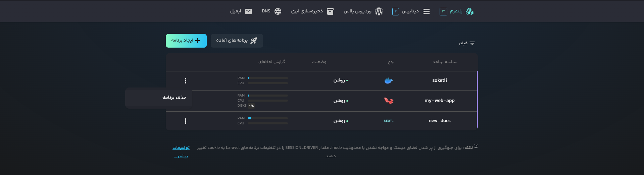Click the cloud storage archive icon
The width and height of the screenshot is (644, 175).
click(330, 11)
